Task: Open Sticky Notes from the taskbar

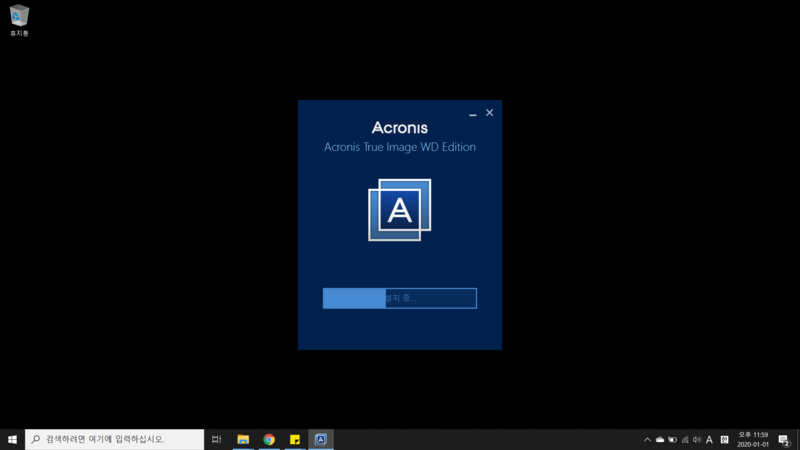Action: 295,439
